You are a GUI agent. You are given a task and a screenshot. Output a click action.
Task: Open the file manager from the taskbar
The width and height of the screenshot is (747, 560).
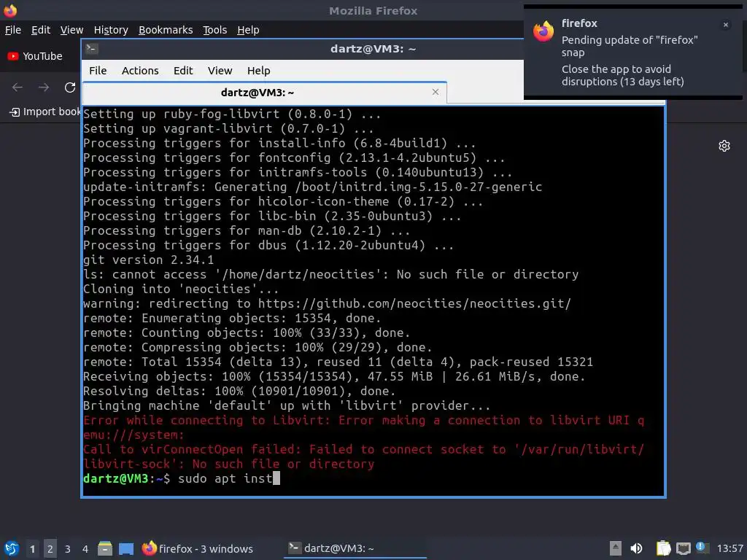(105, 548)
